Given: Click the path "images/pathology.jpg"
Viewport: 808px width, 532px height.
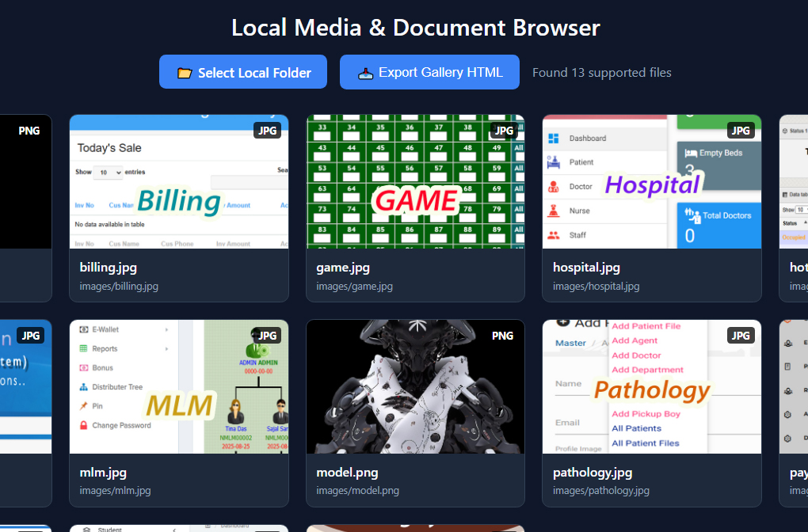Looking at the screenshot, I should pyautogui.click(x=601, y=491).
